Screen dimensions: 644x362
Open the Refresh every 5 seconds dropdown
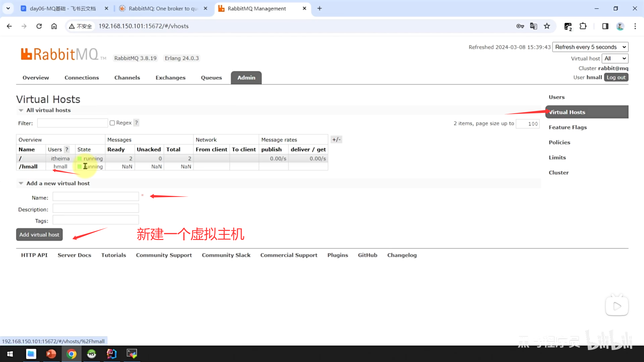(590, 47)
